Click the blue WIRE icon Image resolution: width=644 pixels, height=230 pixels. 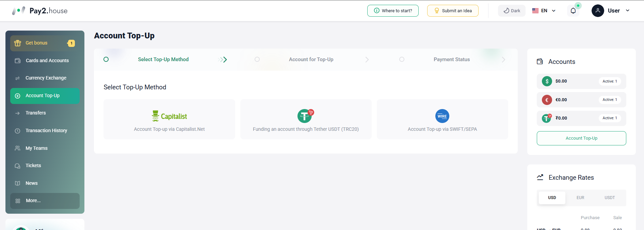[442, 116]
